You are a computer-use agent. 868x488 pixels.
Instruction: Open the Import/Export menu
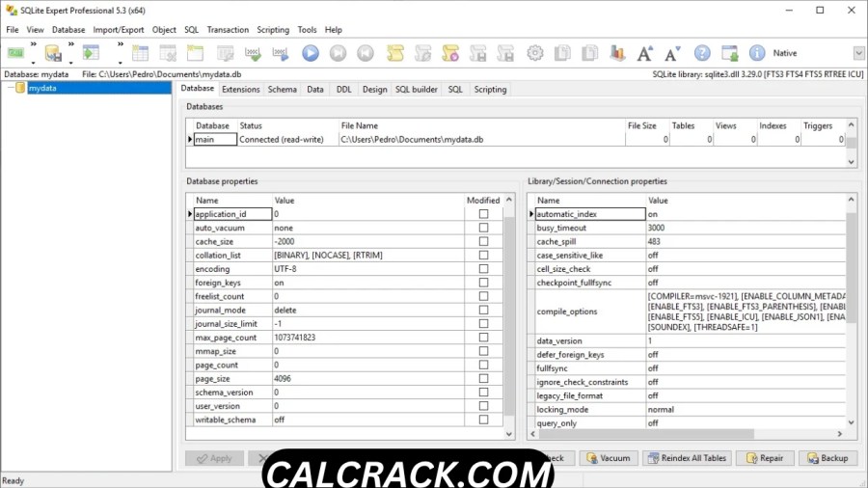pos(118,30)
